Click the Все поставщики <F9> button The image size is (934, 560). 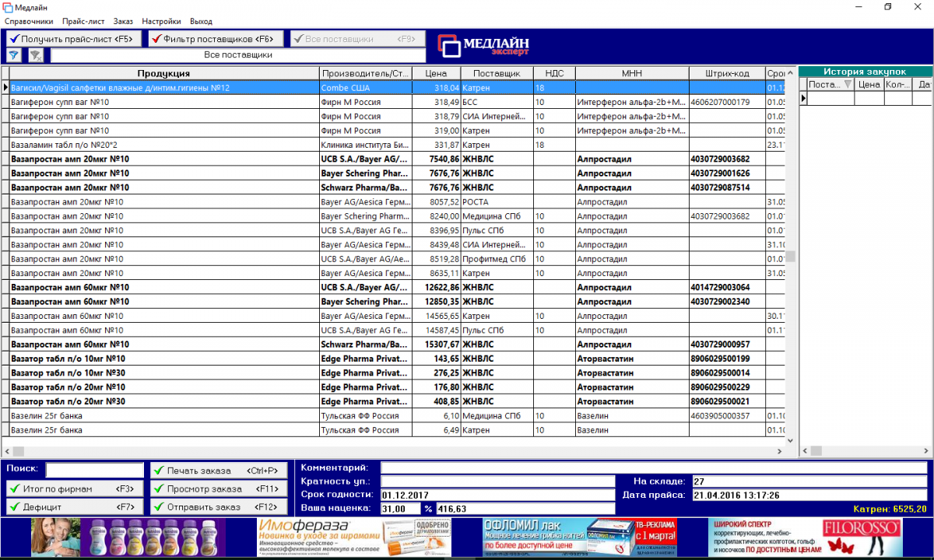coord(358,39)
